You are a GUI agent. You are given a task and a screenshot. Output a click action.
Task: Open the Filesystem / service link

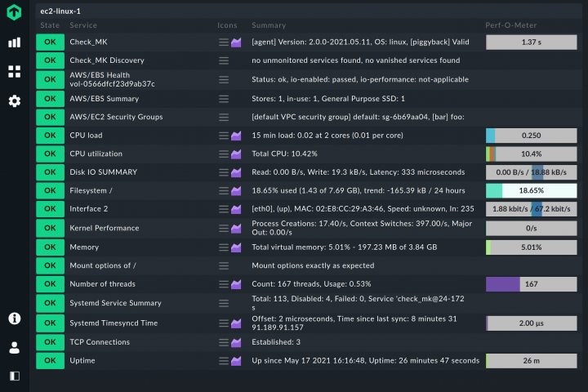pos(91,190)
